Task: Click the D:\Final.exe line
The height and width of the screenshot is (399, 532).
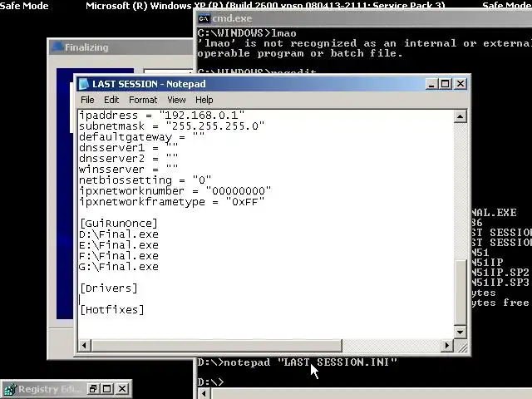Action: [118, 234]
